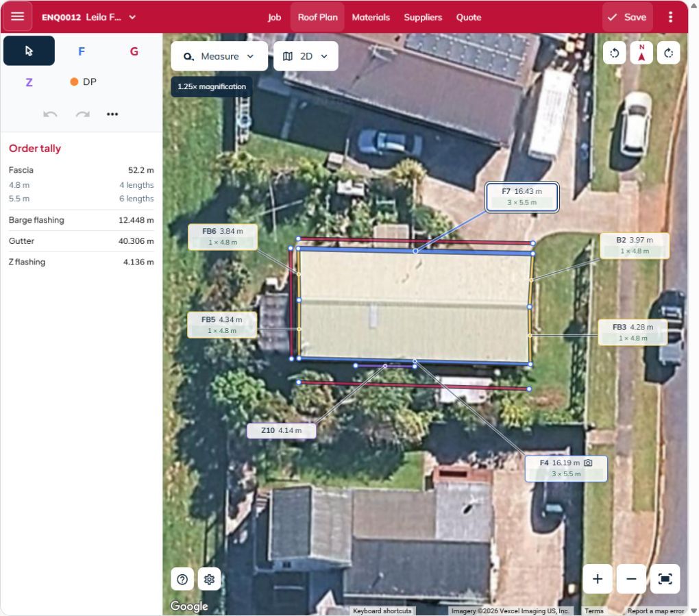Rotate the map counter-clockwise
The width and height of the screenshot is (699, 616).
(x=614, y=53)
